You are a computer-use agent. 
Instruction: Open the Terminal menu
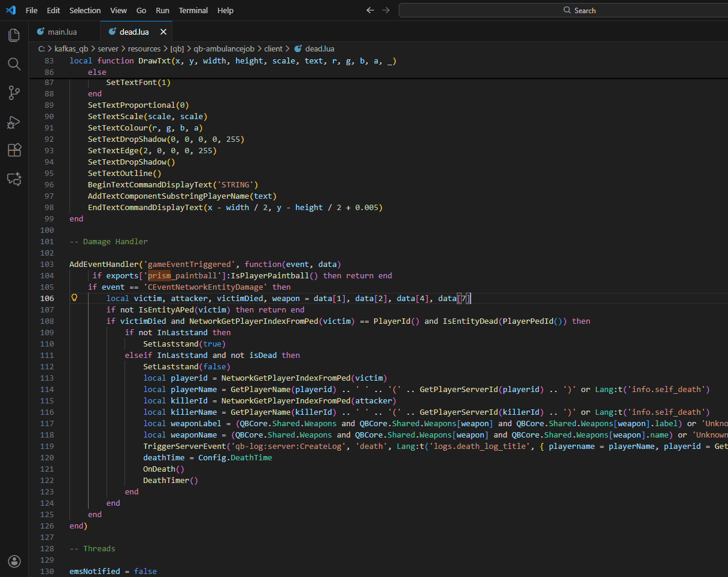[193, 10]
